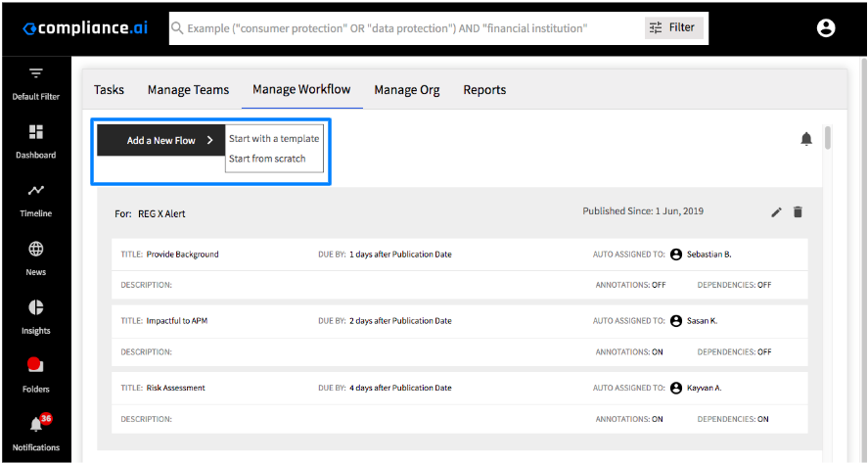868x463 pixels.
Task: Click Sasan K. assignee avatar icon
Action: point(676,321)
